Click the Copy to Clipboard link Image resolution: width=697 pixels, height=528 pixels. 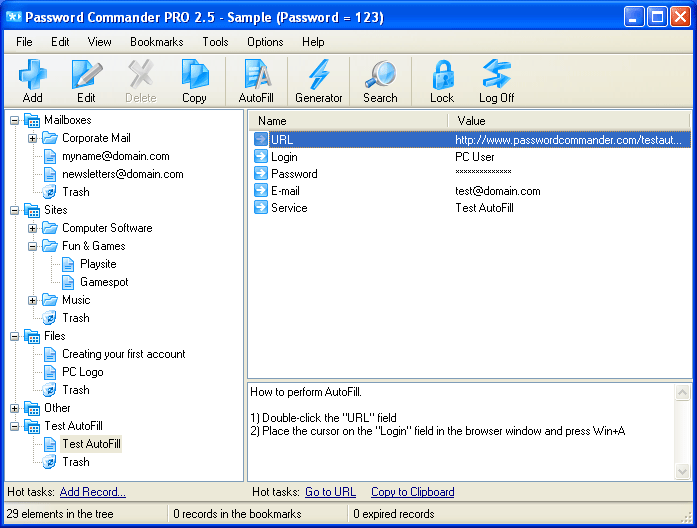(413, 492)
